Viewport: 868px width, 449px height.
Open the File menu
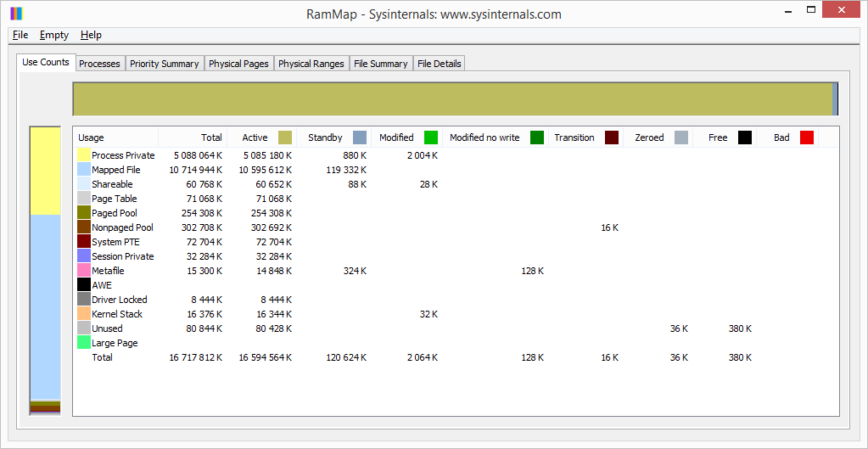coord(20,35)
